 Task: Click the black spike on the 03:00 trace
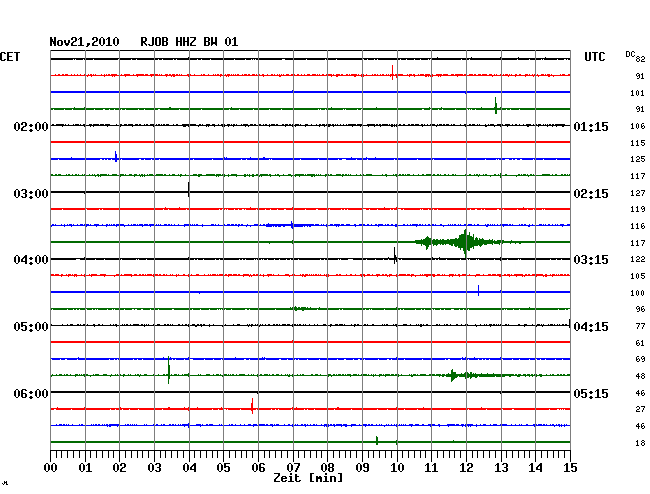pos(189,189)
